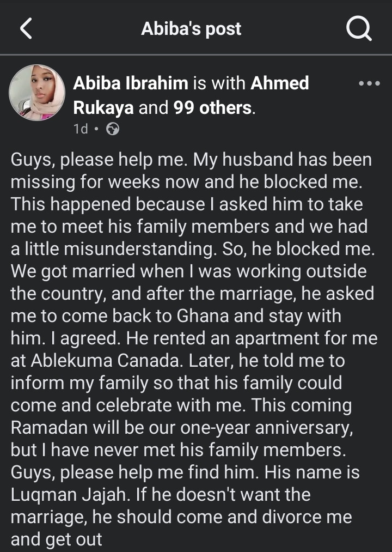This screenshot has height=552, width=392.
Task: Open the Abiba Ibrahim profile name link
Action: pos(131,83)
